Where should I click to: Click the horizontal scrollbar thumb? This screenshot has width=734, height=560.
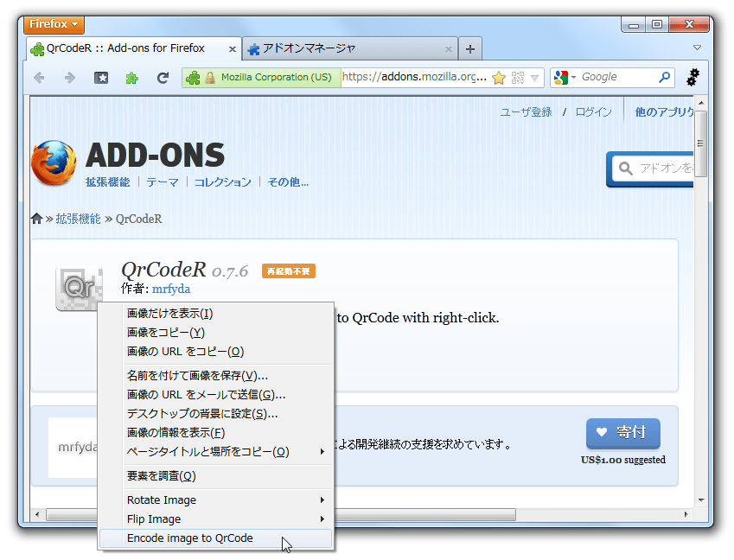(281, 514)
